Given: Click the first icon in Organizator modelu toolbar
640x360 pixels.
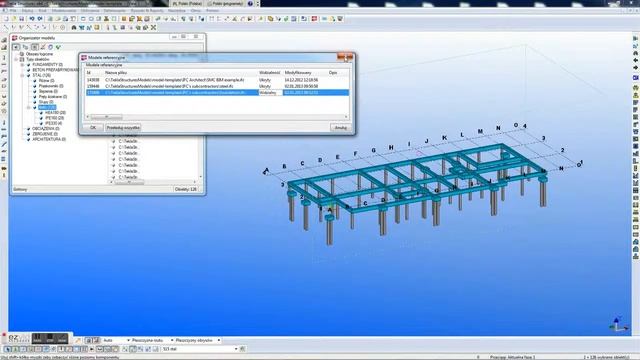Looking at the screenshot, I should (x=16, y=47).
